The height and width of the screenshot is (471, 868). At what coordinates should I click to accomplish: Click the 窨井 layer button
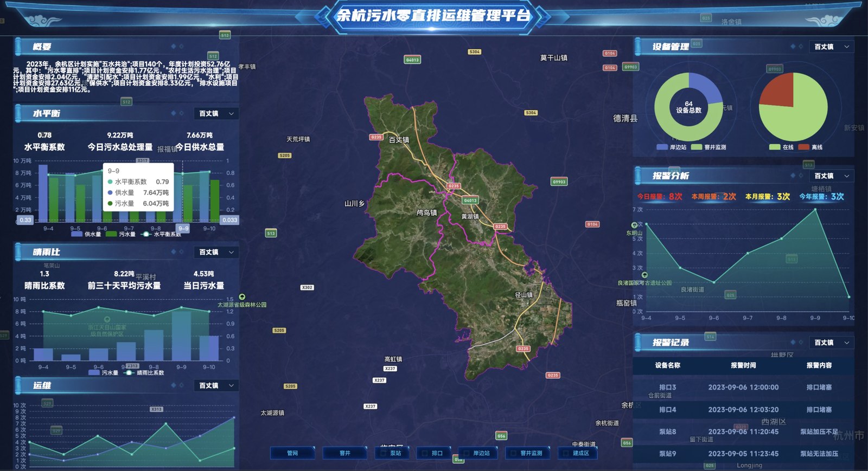345,453
